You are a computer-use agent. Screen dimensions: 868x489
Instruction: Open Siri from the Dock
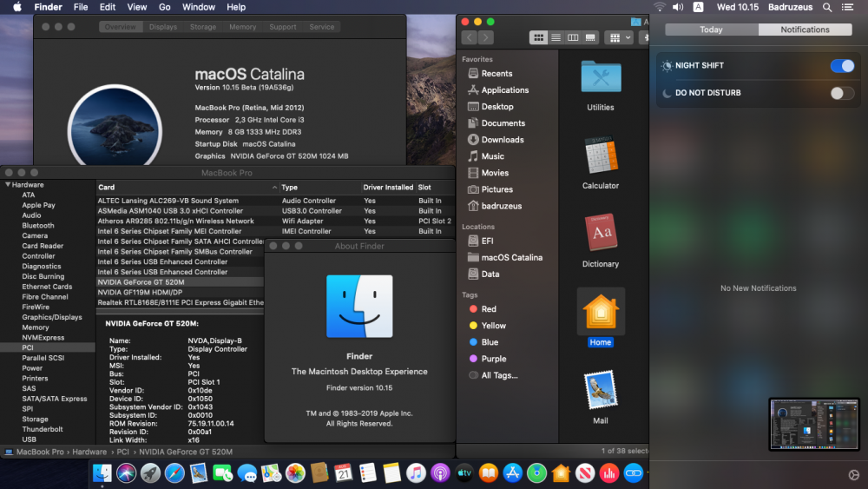pyautogui.click(x=126, y=473)
